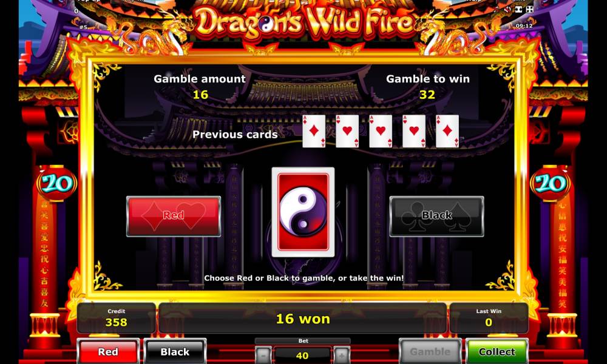Click the left 20 paylines lantern
This screenshot has width=607, height=364.
pos(57,183)
